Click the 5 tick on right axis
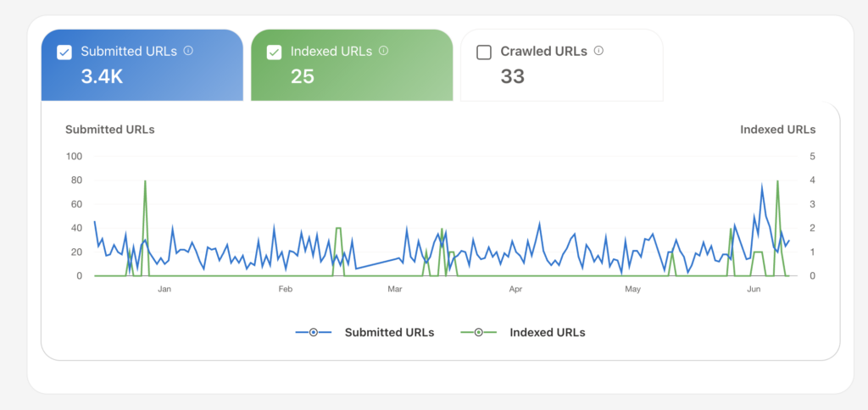 (813, 157)
